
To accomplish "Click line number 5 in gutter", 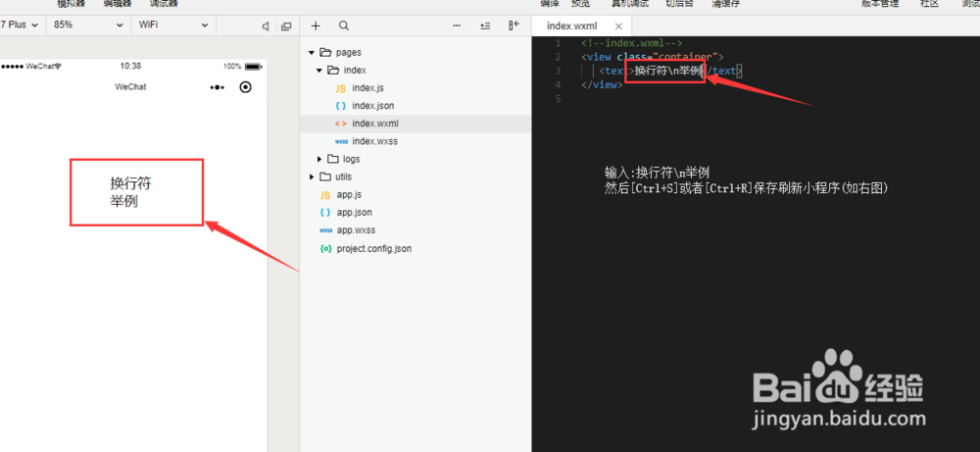I will 559,99.
